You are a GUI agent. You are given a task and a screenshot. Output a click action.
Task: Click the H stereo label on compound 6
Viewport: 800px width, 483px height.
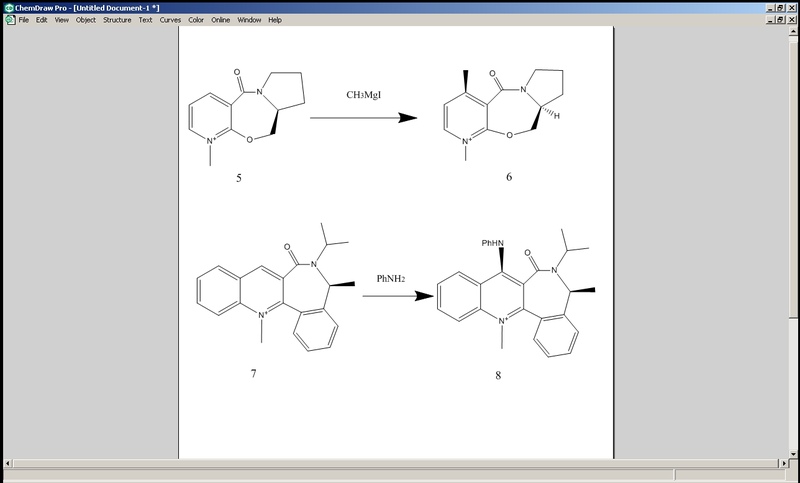(x=557, y=116)
